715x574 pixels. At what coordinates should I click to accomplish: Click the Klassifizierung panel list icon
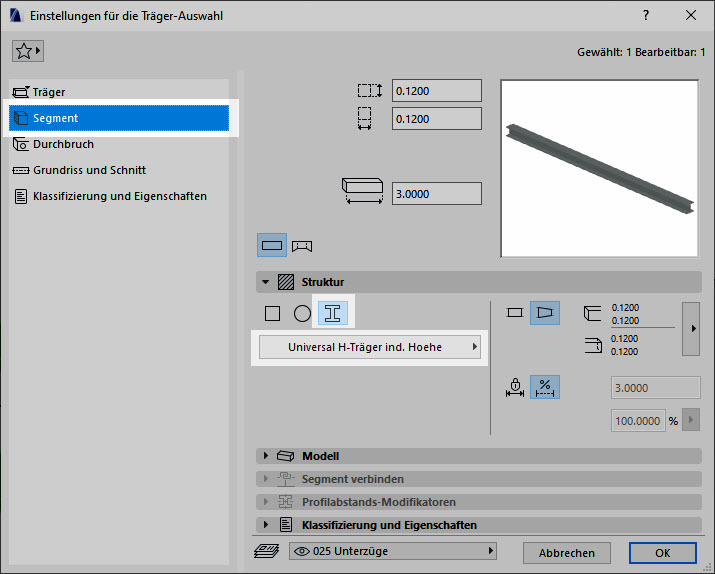pyautogui.click(x=286, y=525)
